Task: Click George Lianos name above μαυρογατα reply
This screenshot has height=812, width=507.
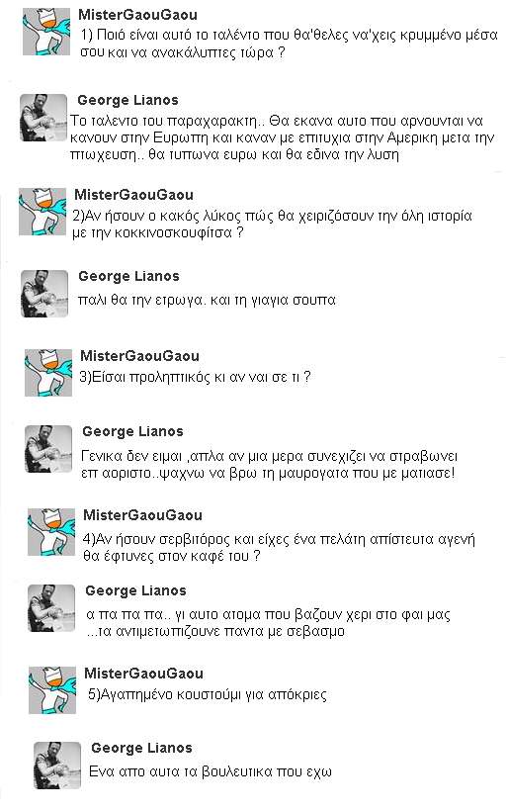Action: tap(133, 431)
